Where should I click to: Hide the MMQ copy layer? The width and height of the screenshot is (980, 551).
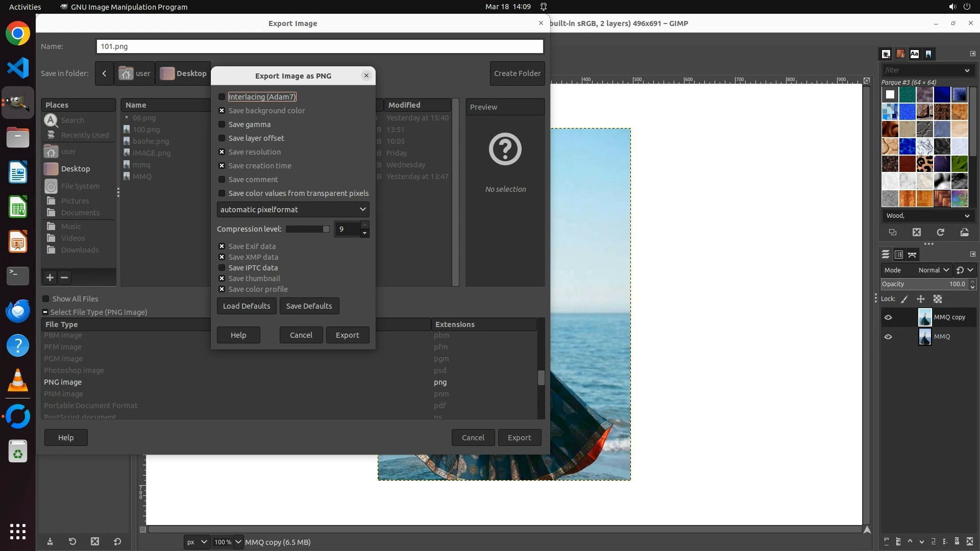pos(888,317)
